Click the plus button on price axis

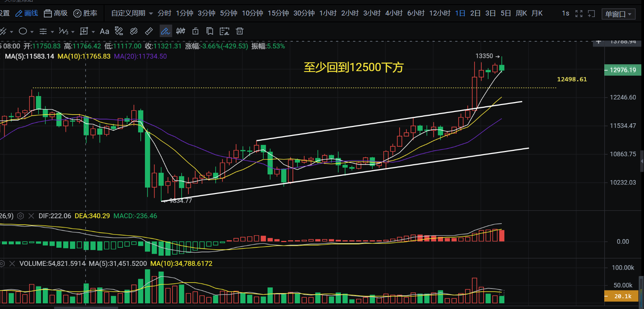coord(599,42)
